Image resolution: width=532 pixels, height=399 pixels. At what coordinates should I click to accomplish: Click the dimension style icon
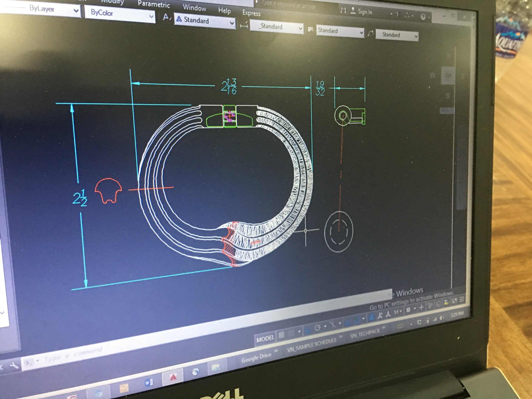(244, 26)
